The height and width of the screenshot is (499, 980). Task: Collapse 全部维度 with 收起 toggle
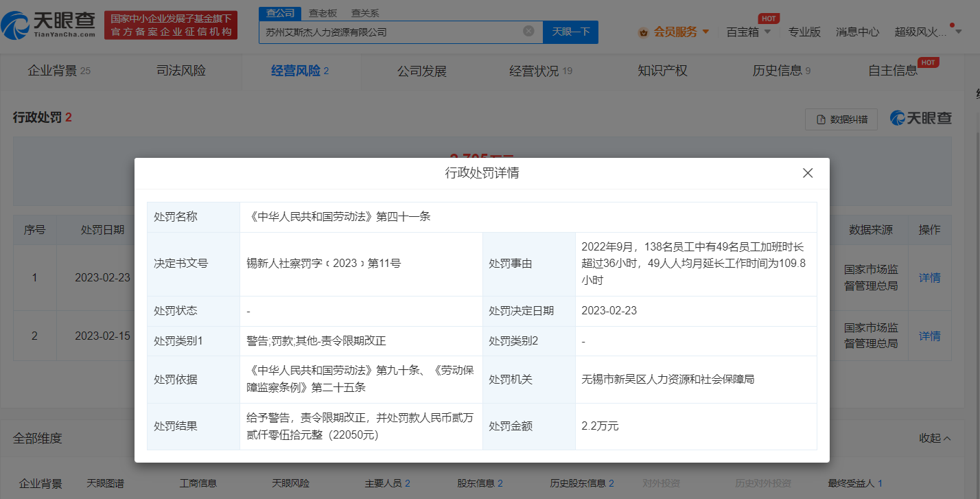point(935,438)
